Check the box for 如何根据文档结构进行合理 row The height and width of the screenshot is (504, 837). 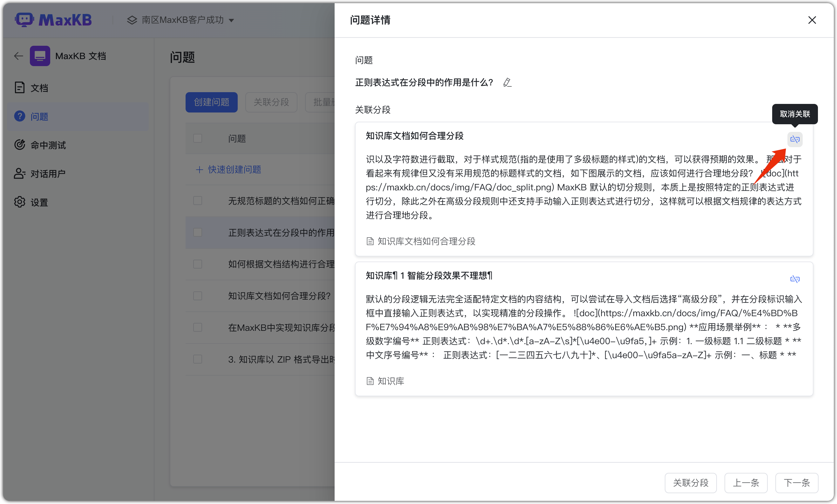(x=197, y=264)
